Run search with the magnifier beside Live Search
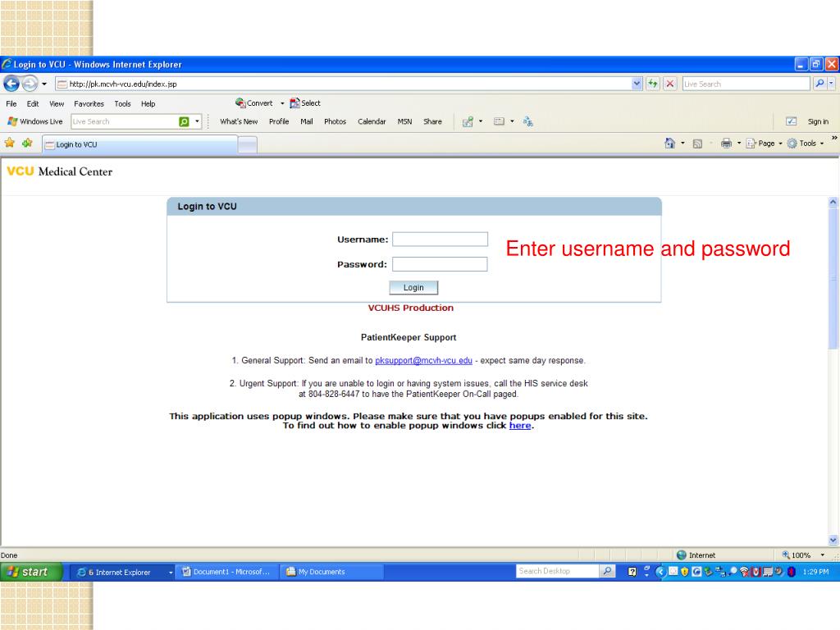840x630 pixels. [x=819, y=84]
